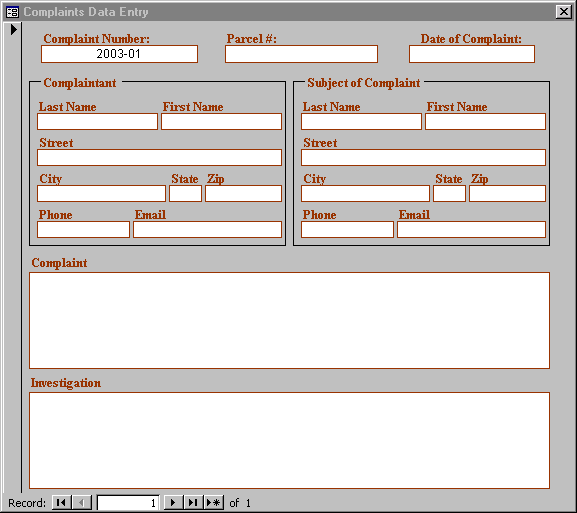Select the Complaintant Street field
This screenshot has height=513, width=577.
click(159, 158)
